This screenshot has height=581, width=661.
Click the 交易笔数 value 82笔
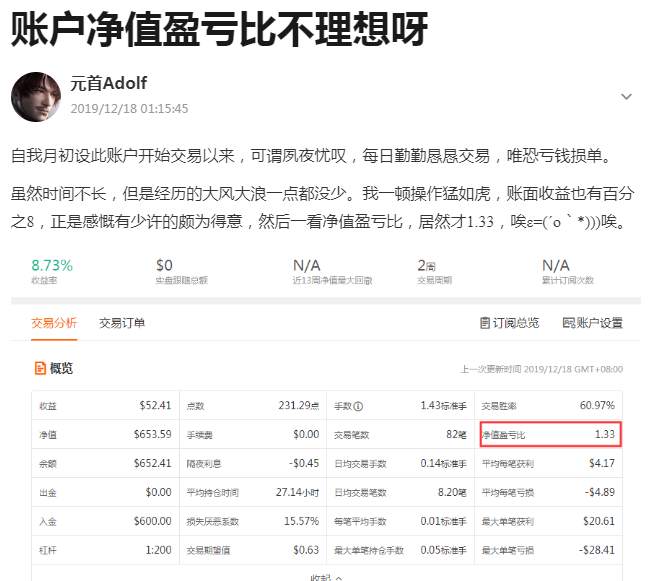coord(456,434)
